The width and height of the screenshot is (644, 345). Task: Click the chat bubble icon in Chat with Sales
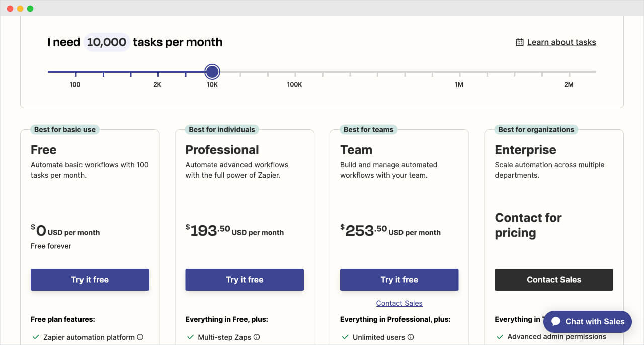pyautogui.click(x=556, y=322)
